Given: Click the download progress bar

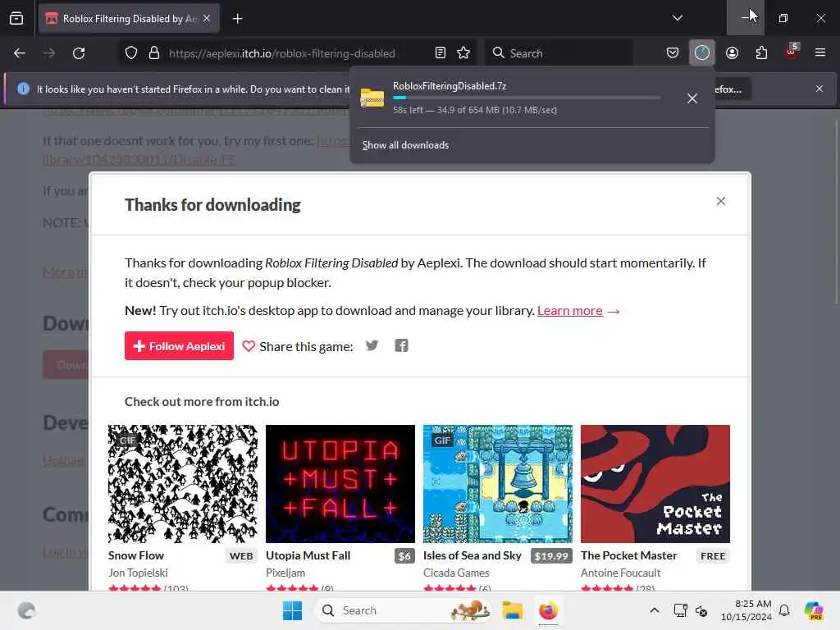Looking at the screenshot, I should point(527,98).
